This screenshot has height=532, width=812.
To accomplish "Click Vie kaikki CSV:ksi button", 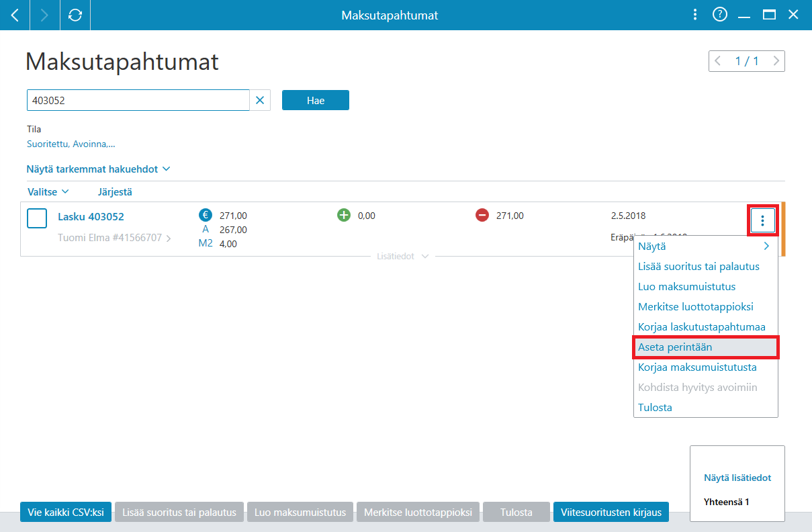I will 66,513.
